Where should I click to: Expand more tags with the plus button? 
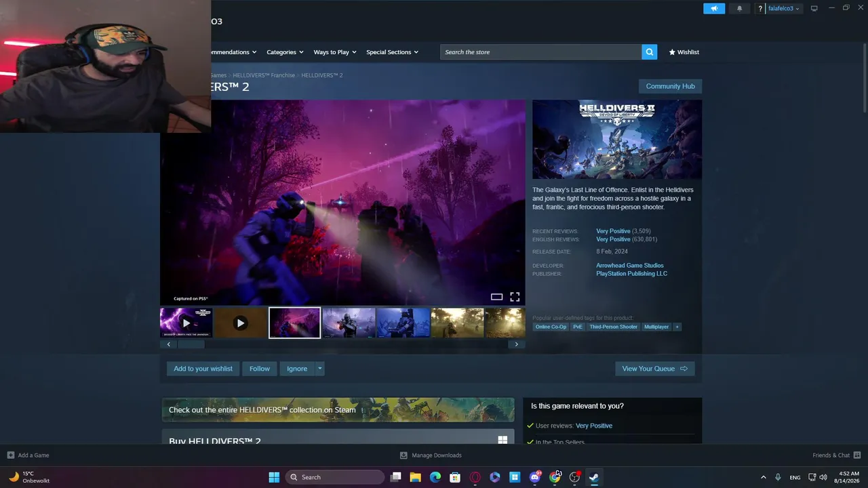pyautogui.click(x=677, y=327)
